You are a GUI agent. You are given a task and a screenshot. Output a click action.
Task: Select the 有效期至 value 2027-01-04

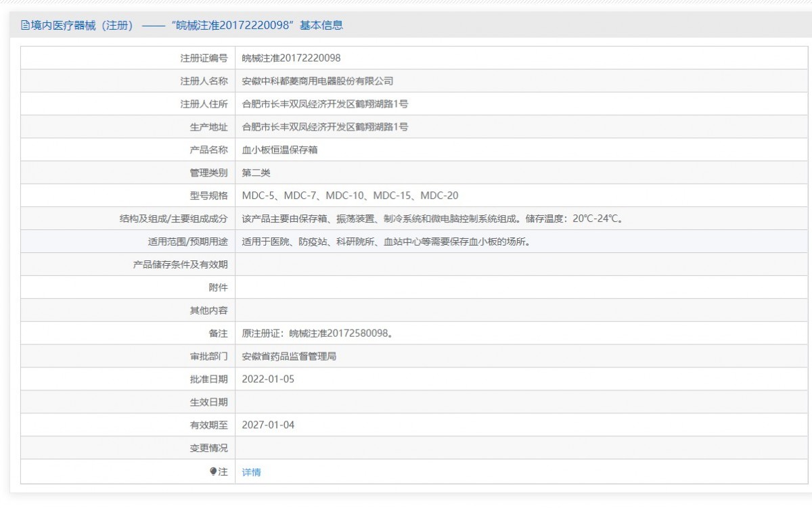268,425
